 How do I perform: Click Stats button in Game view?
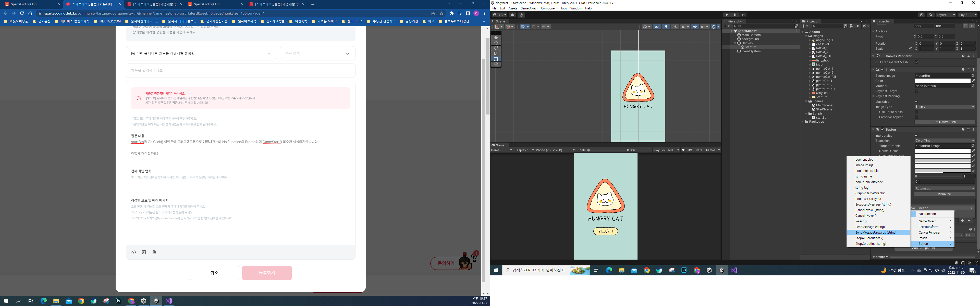(x=698, y=150)
